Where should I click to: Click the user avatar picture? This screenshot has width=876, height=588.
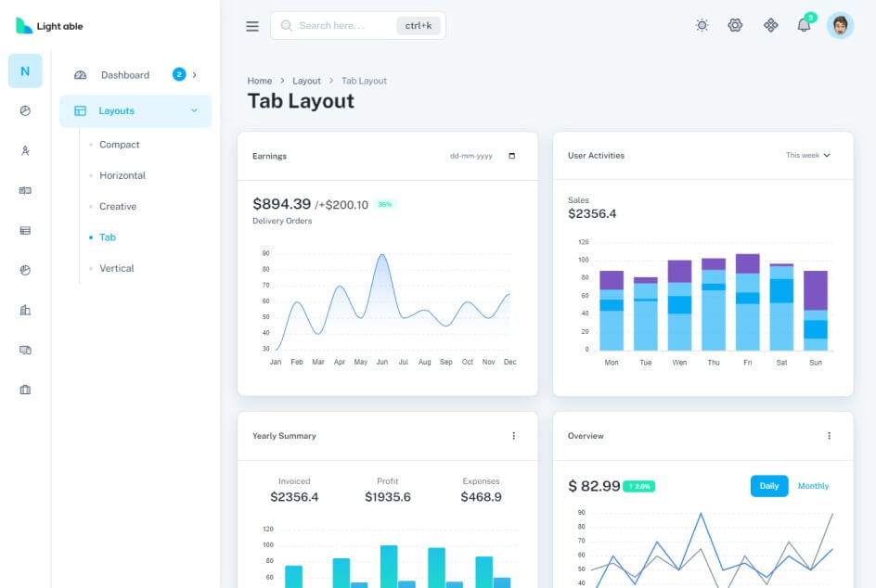(840, 26)
